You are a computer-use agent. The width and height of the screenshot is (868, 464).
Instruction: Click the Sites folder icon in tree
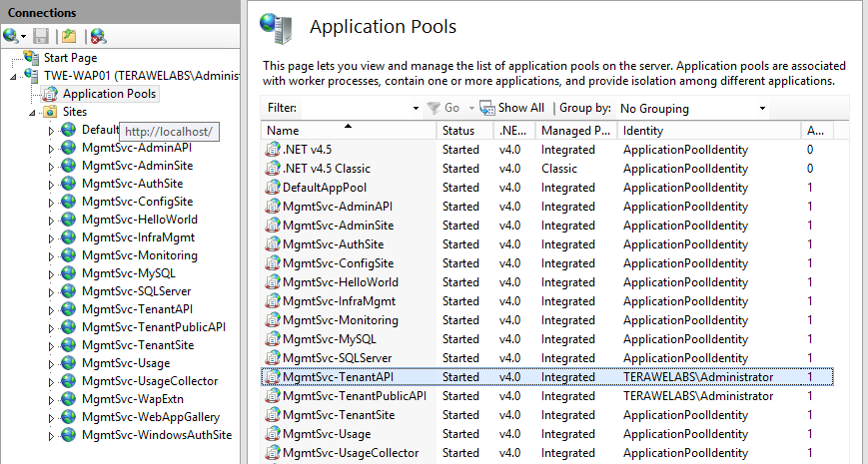pyautogui.click(x=49, y=112)
